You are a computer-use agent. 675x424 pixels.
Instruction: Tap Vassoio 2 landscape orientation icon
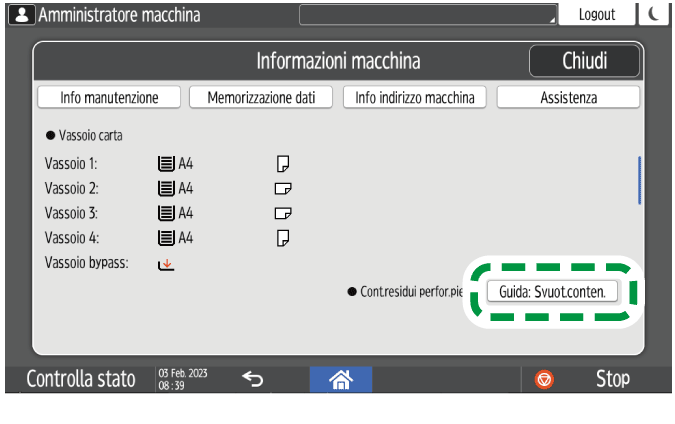[283, 188]
